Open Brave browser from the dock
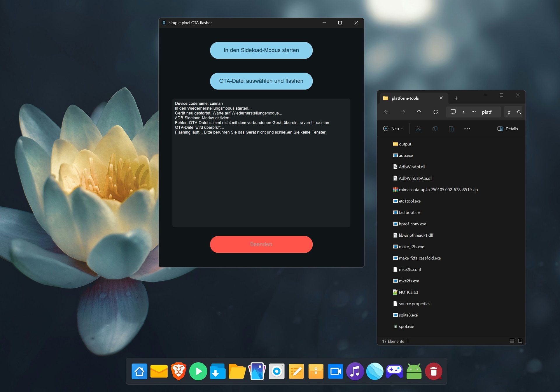Image resolution: width=560 pixels, height=392 pixels. pos(178,371)
